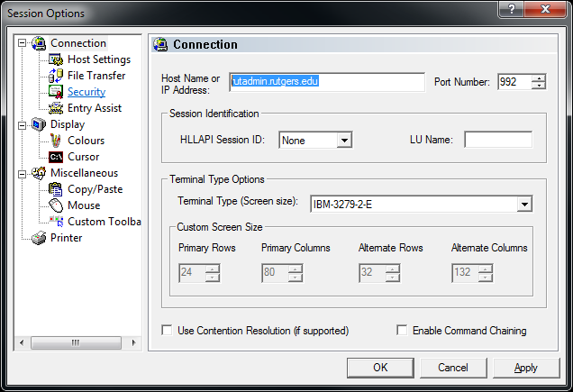This screenshot has width=573, height=392.
Task: Click the Colours palette icon
Action: click(56, 141)
